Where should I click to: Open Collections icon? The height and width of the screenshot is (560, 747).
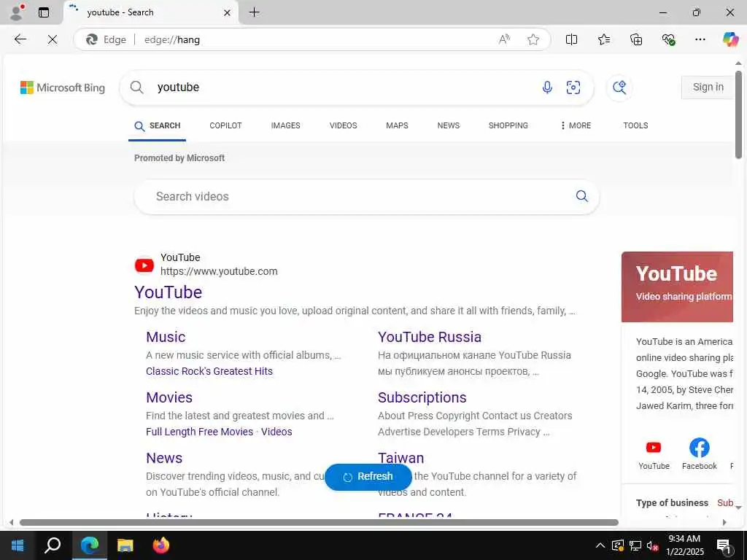click(636, 39)
